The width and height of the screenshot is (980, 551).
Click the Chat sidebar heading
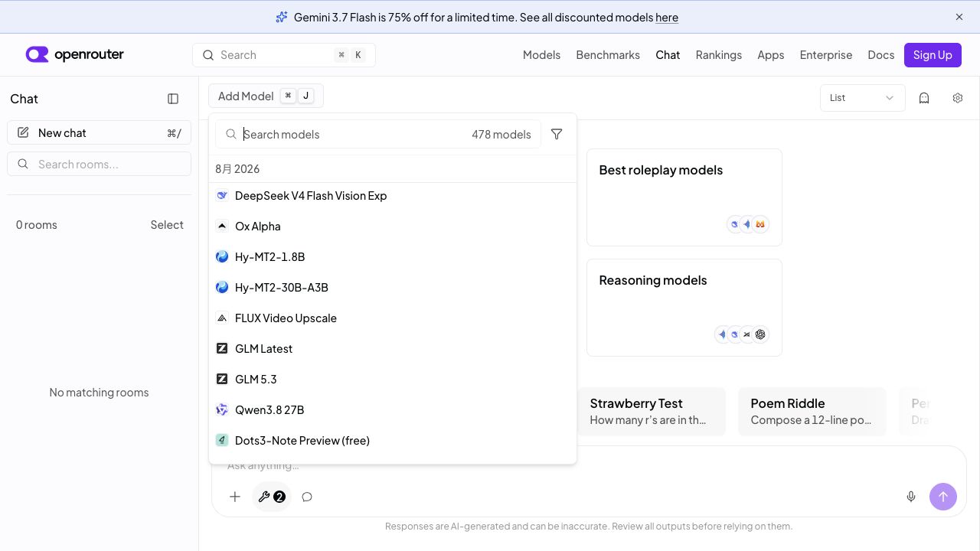[x=24, y=99]
